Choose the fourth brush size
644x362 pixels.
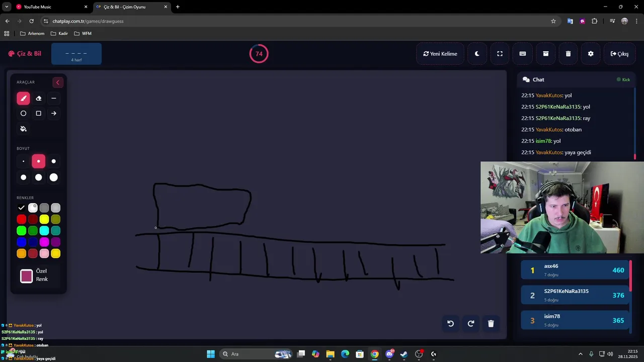pyautogui.click(x=23, y=177)
